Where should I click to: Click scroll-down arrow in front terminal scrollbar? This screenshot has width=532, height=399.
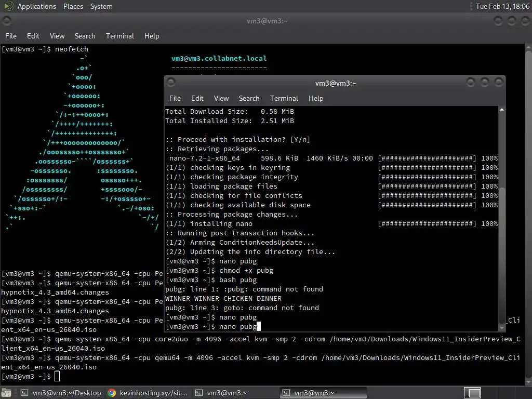tap(502, 328)
